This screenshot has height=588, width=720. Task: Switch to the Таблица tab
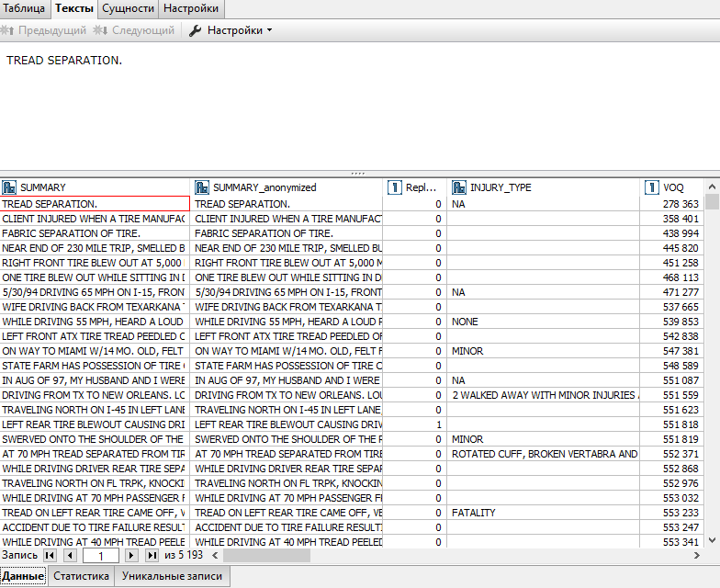click(x=24, y=8)
